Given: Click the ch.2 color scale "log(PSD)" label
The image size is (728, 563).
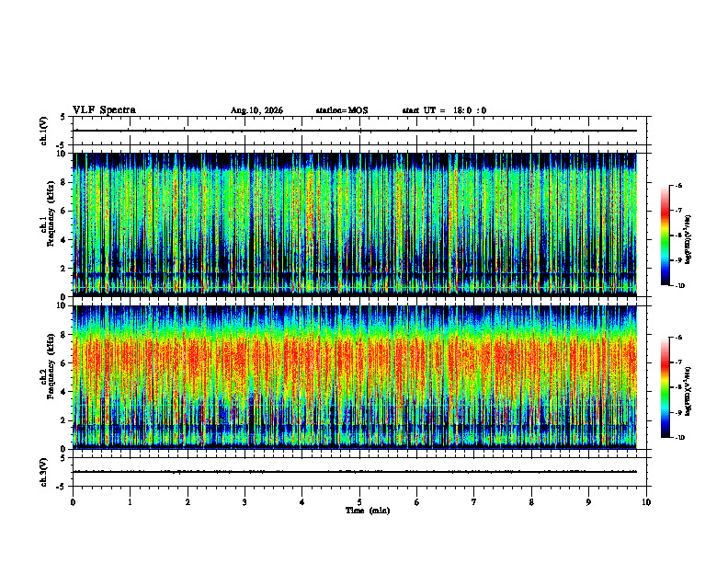Looking at the screenshot, I should click(x=688, y=391).
